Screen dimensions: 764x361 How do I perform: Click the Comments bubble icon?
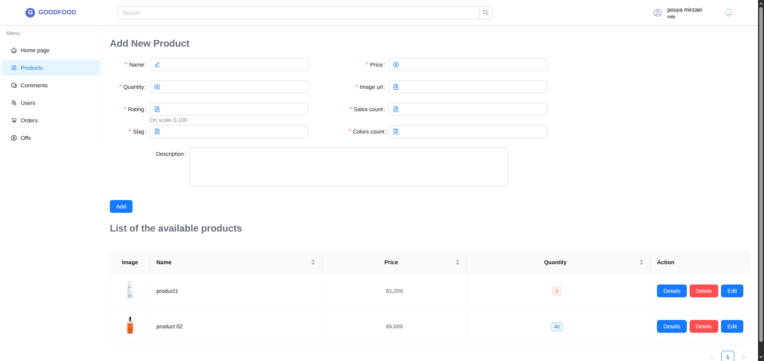click(14, 85)
